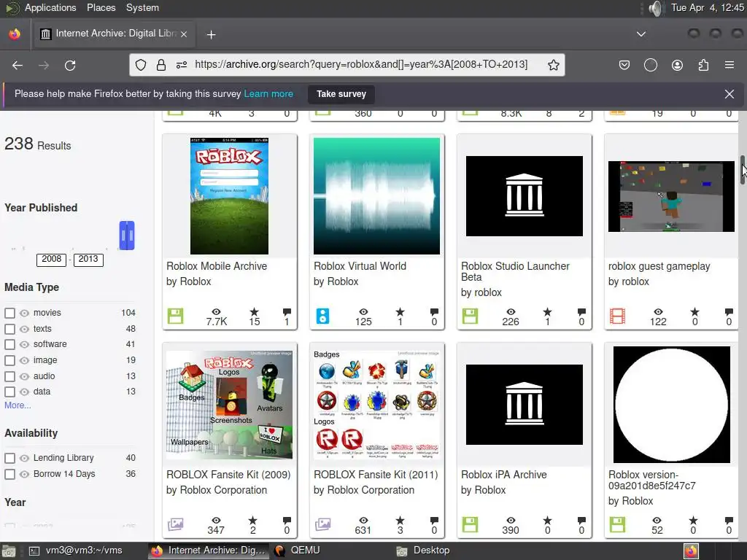747x560 pixels.
Task: Click software icon on Roblox iPA Archive card
Action: pyautogui.click(x=470, y=524)
